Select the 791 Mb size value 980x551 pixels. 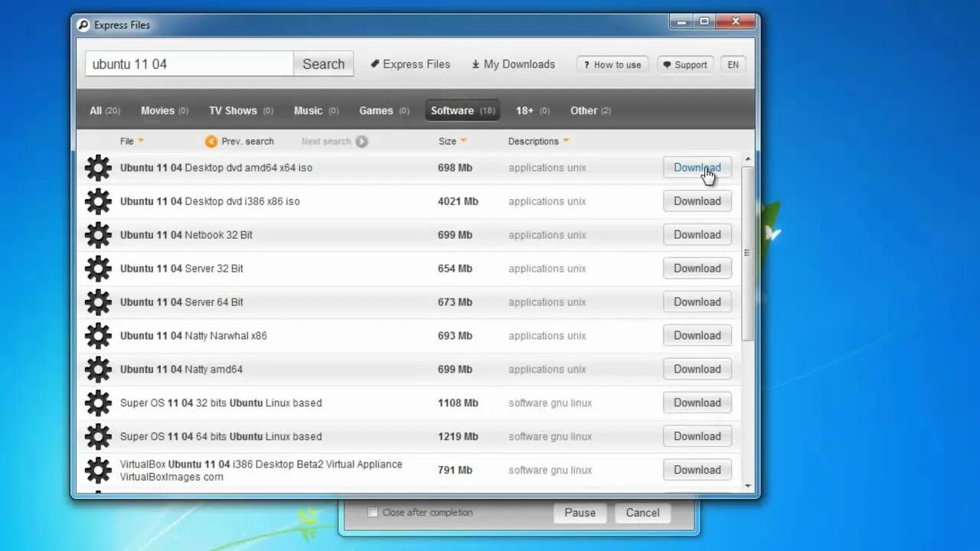455,471
